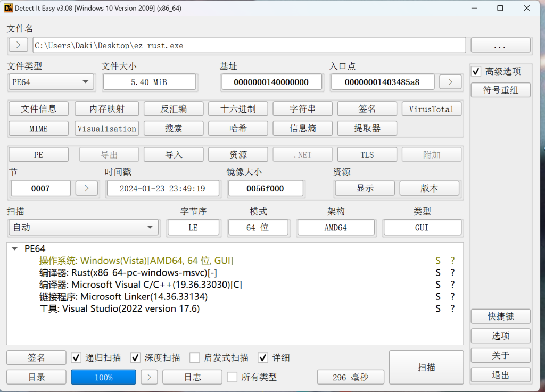Click the ? icon for Rust compiler row

coord(452,273)
